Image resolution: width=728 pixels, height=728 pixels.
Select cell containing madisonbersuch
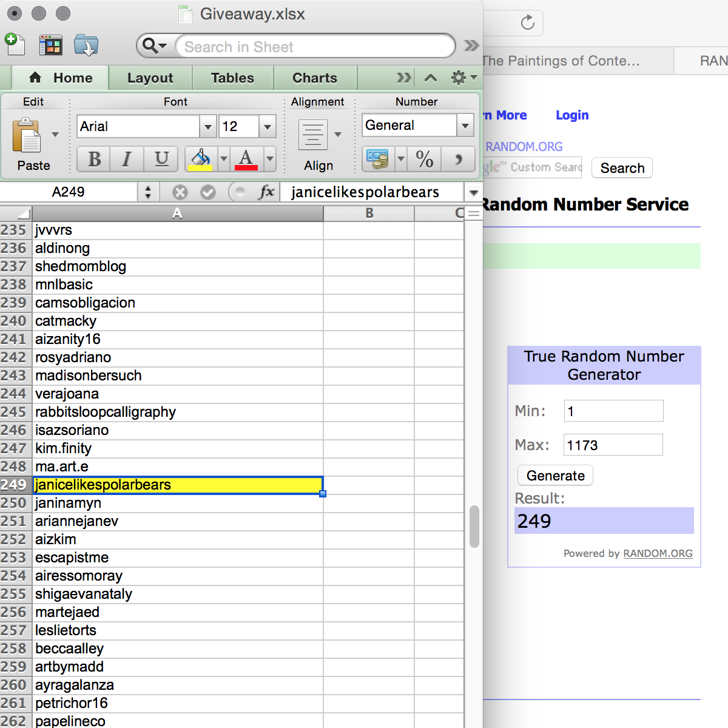(178, 376)
